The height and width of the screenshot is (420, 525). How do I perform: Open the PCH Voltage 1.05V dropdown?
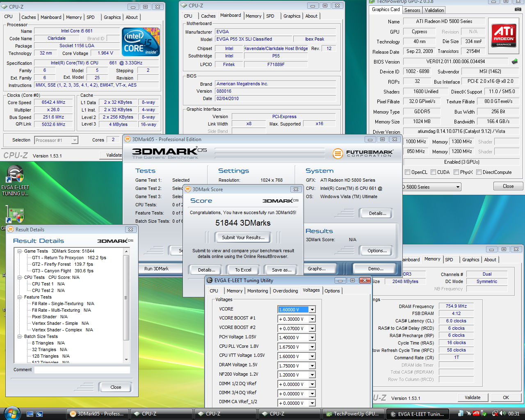312,338
